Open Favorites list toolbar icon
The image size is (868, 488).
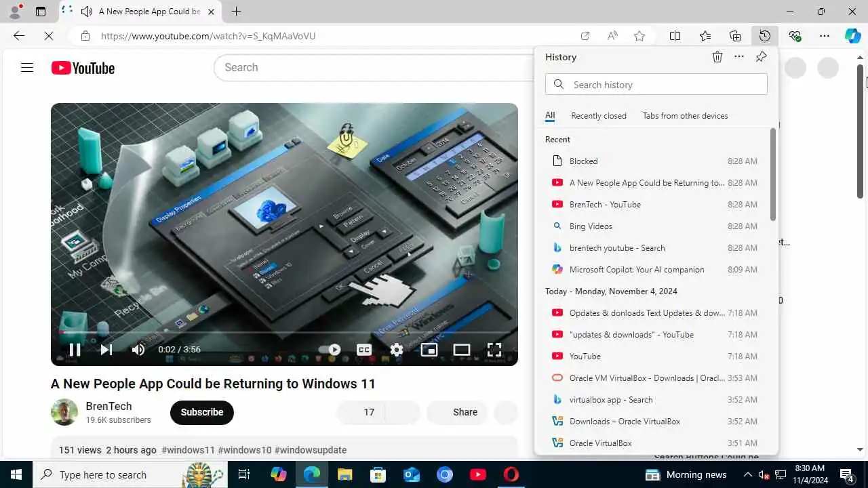click(x=705, y=36)
